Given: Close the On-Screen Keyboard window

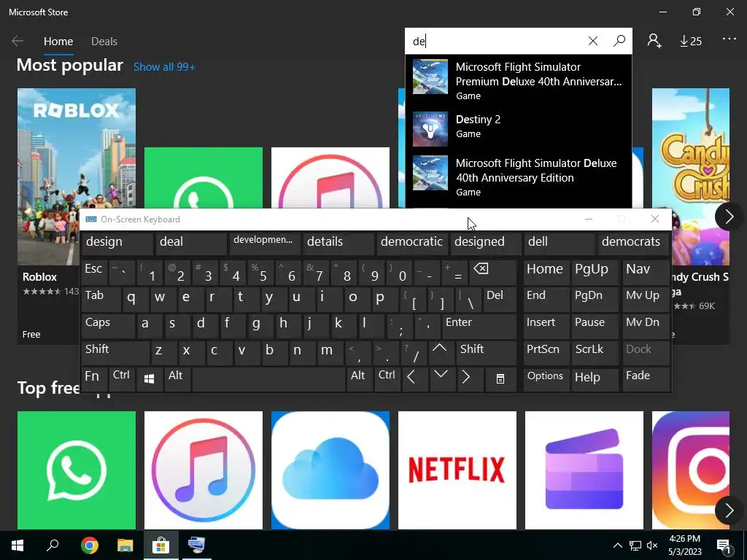Looking at the screenshot, I should coord(655,219).
